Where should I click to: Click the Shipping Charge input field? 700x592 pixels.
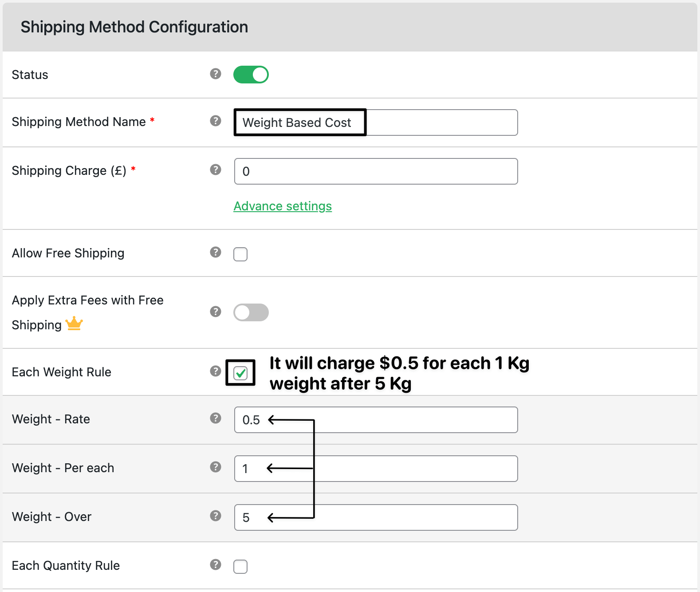(x=376, y=171)
